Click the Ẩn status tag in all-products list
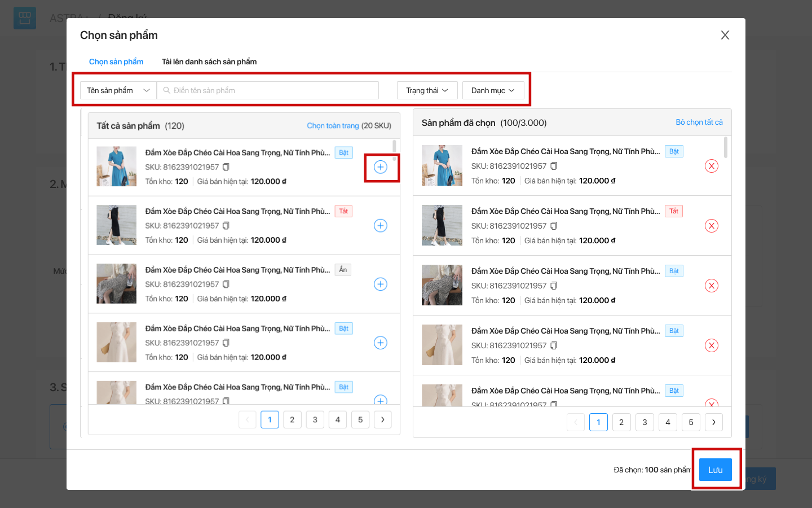The image size is (812, 508). [x=343, y=270]
